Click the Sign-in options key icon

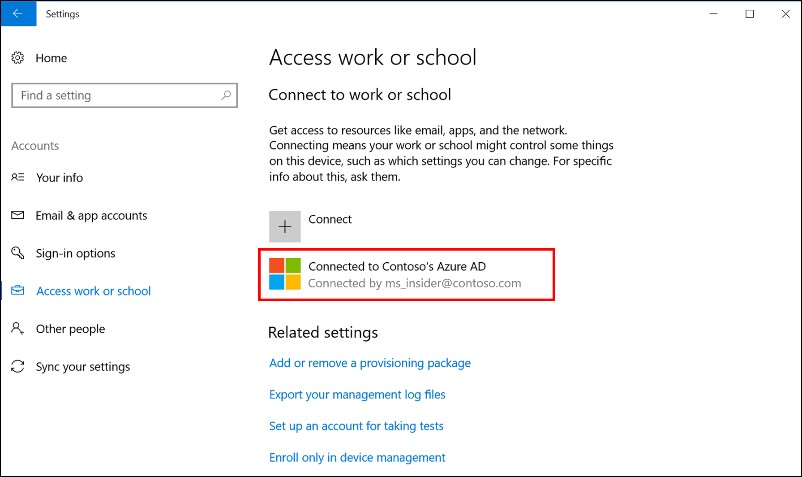click(17, 253)
